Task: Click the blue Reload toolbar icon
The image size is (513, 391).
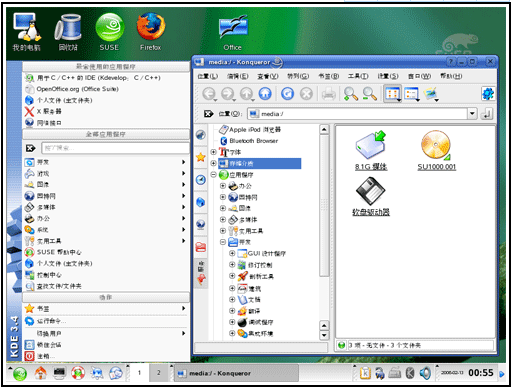Action: click(287, 94)
